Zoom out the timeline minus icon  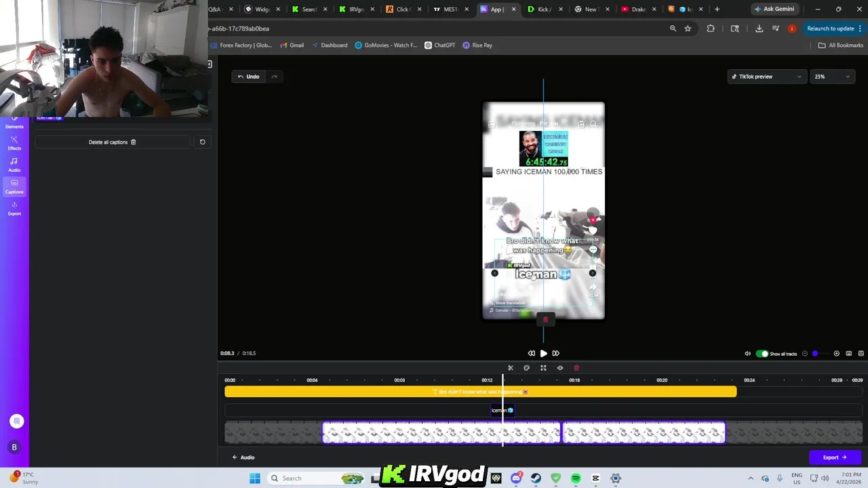click(805, 353)
